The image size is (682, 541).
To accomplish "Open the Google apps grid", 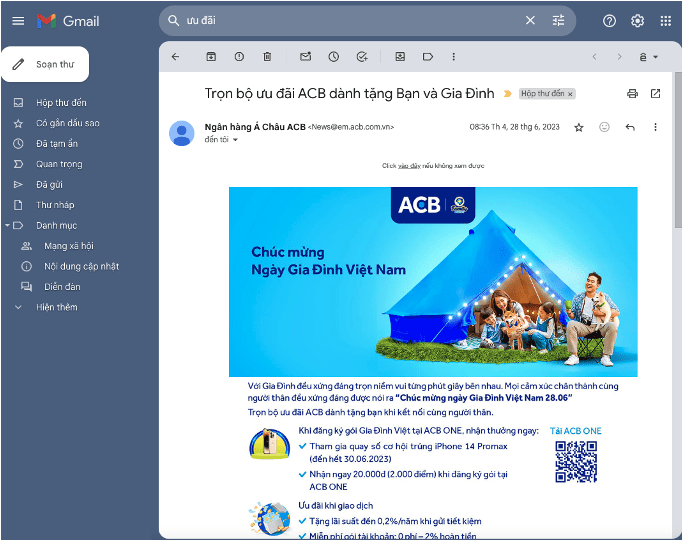I will (x=665, y=21).
